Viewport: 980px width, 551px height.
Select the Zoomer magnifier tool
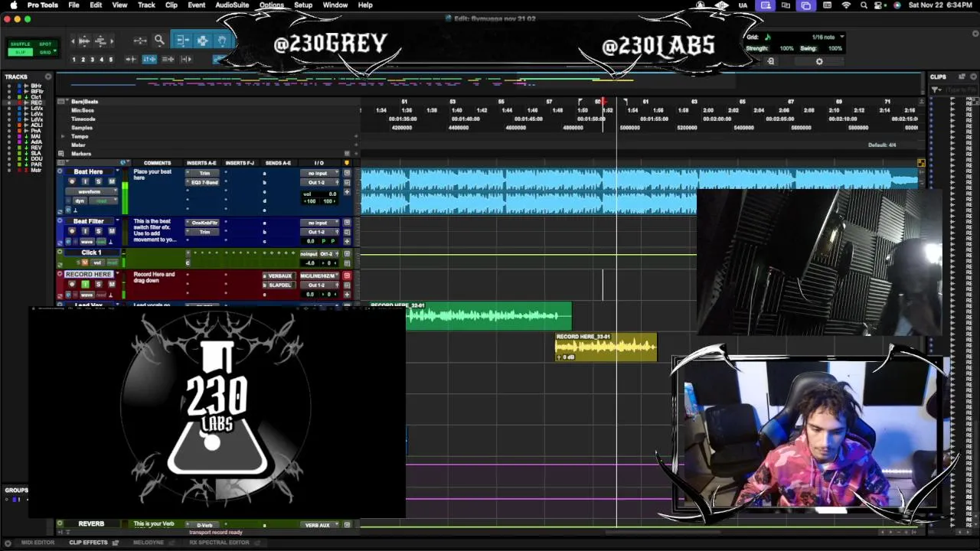pyautogui.click(x=159, y=41)
